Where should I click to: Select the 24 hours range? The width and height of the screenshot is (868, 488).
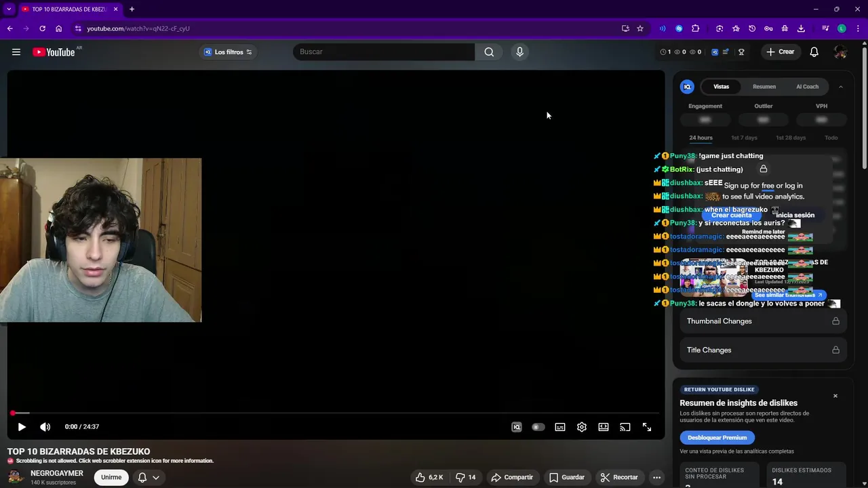[701, 138]
